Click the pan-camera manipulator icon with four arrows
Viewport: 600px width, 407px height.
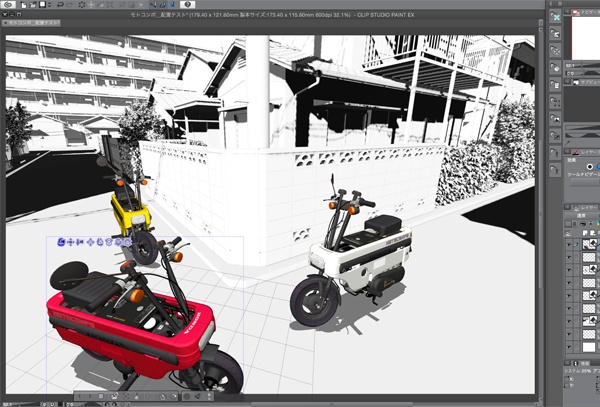[x=70, y=242]
